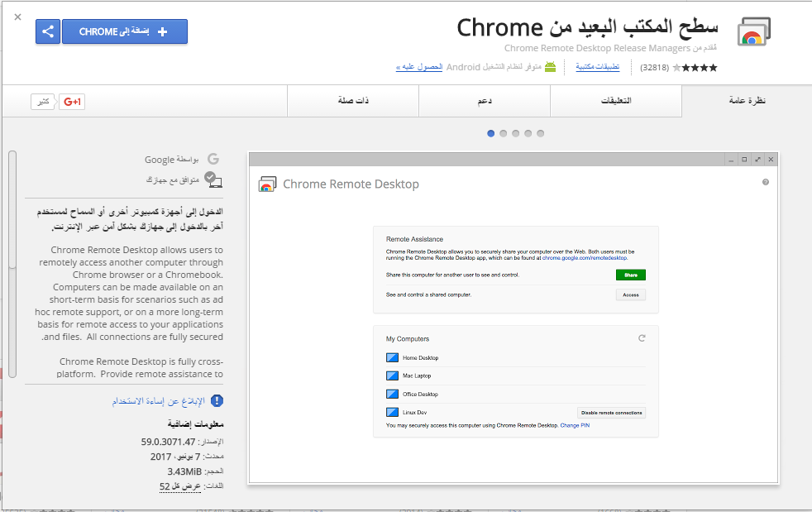Click the Google G logo icon
Screen dimensions: 812x512
pos(213,159)
